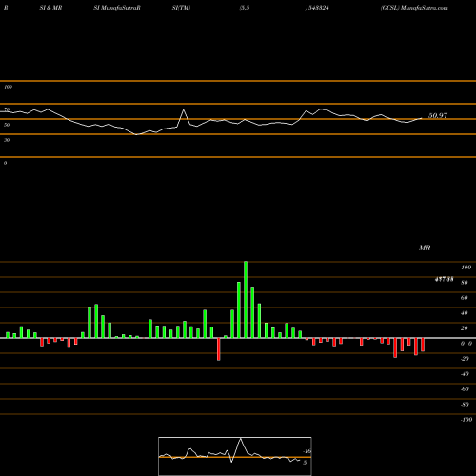Click the 70 level label on RSI axis
The width and height of the screenshot is (476, 476).
coord(7,109)
